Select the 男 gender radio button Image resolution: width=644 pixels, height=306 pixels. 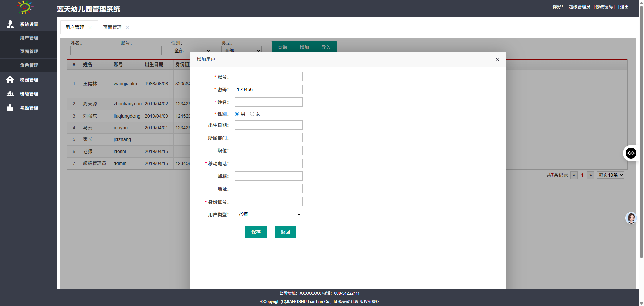pos(237,114)
